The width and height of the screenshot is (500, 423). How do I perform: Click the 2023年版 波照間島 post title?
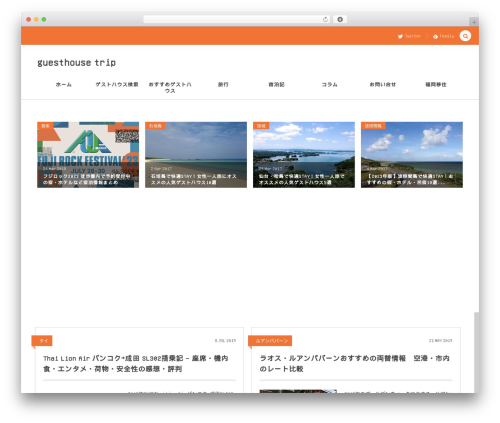pyautogui.click(x=411, y=179)
